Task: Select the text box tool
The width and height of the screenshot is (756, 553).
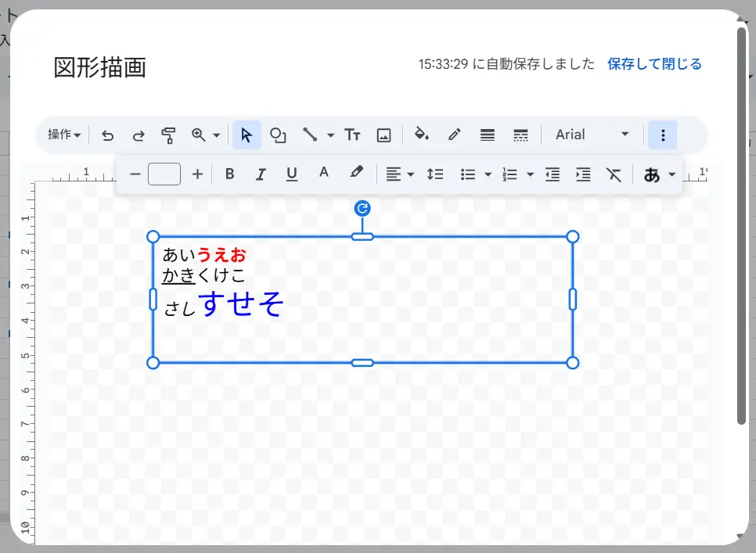Action: [353, 135]
